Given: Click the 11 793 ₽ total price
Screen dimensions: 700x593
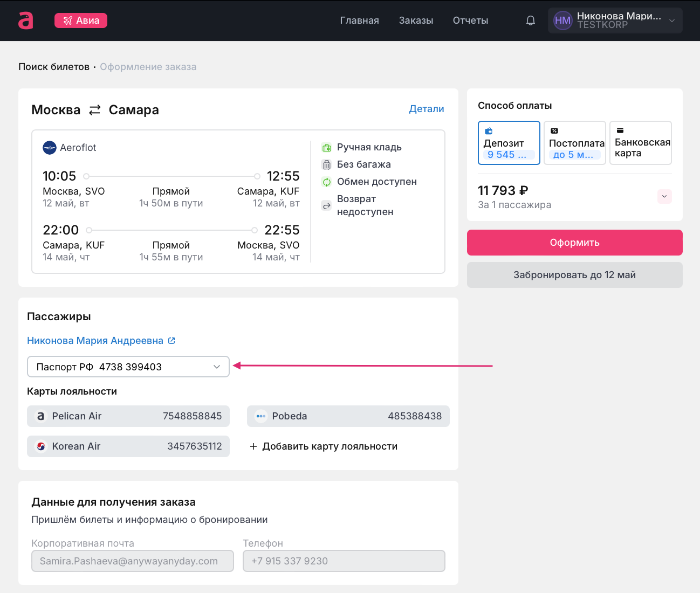Looking at the screenshot, I should pyautogui.click(x=503, y=190).
